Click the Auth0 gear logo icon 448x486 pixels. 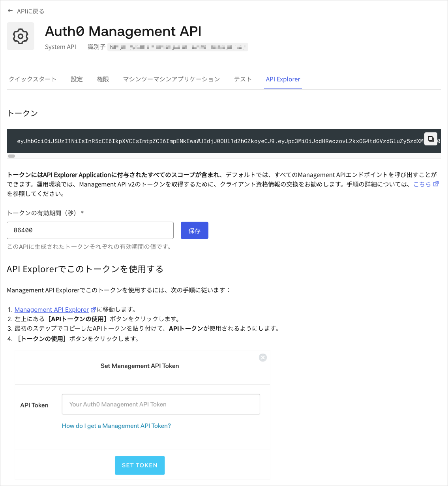click(21, 36)
